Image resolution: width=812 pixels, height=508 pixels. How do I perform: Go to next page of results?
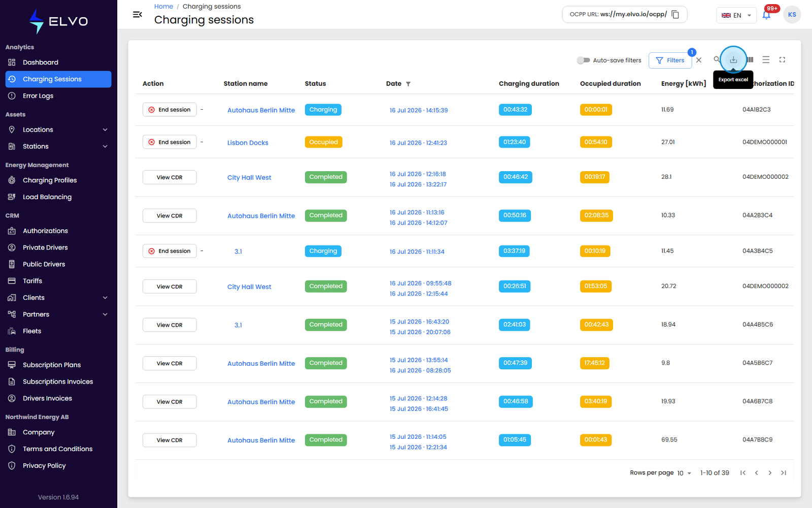[770, 473]
